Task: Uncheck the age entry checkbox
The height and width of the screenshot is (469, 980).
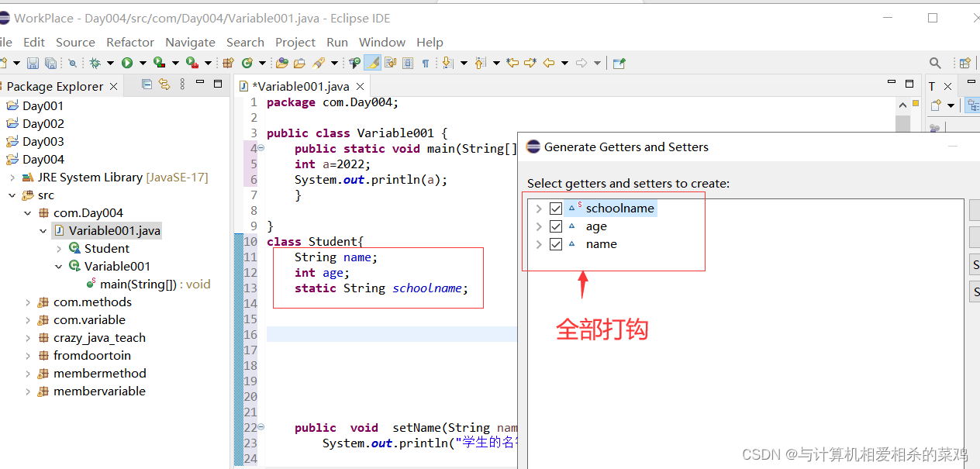Action: (556, 226)
